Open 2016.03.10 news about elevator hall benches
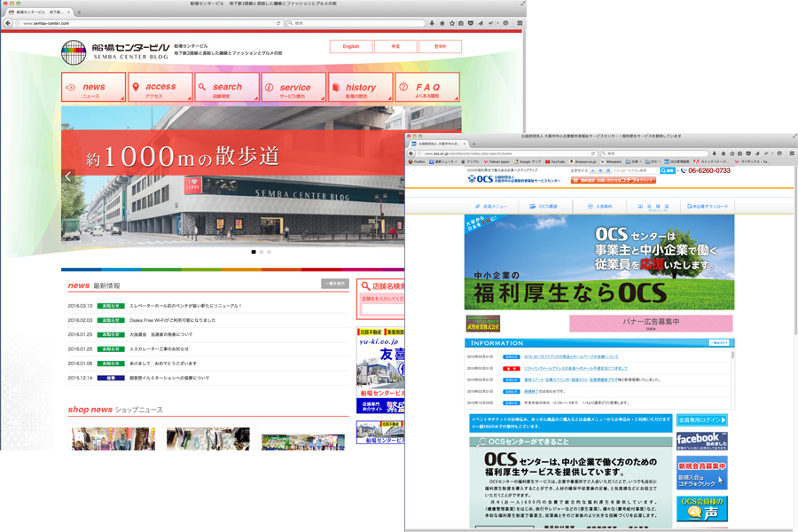Viewport: 798px width, 532px height. click(185, 306)
